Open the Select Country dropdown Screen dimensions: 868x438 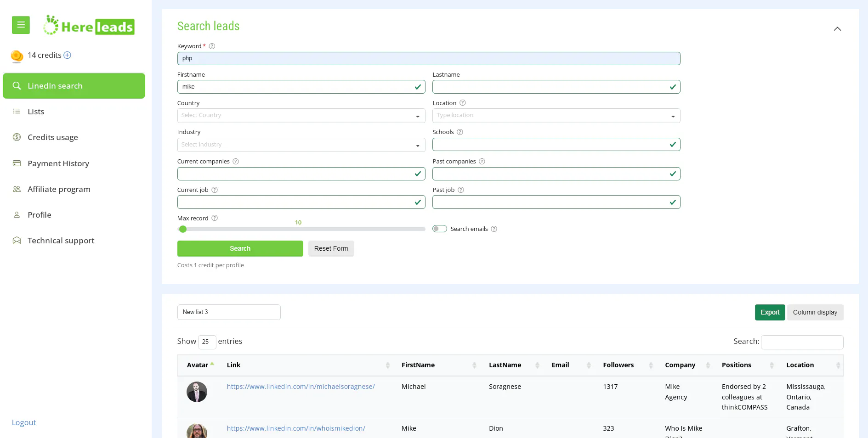coord(301,116)
